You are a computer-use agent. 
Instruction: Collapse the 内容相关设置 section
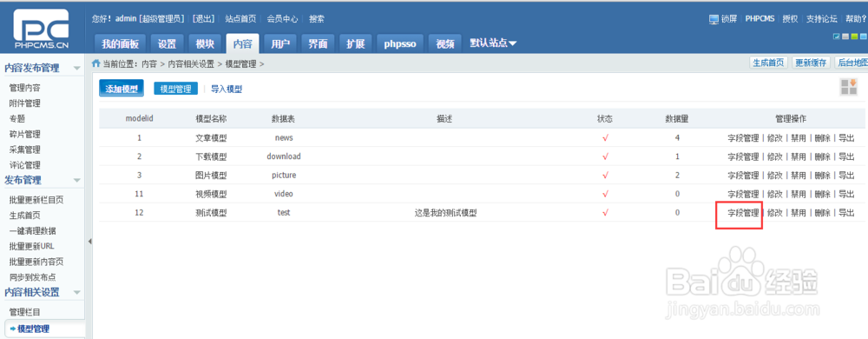pos(77,292)
